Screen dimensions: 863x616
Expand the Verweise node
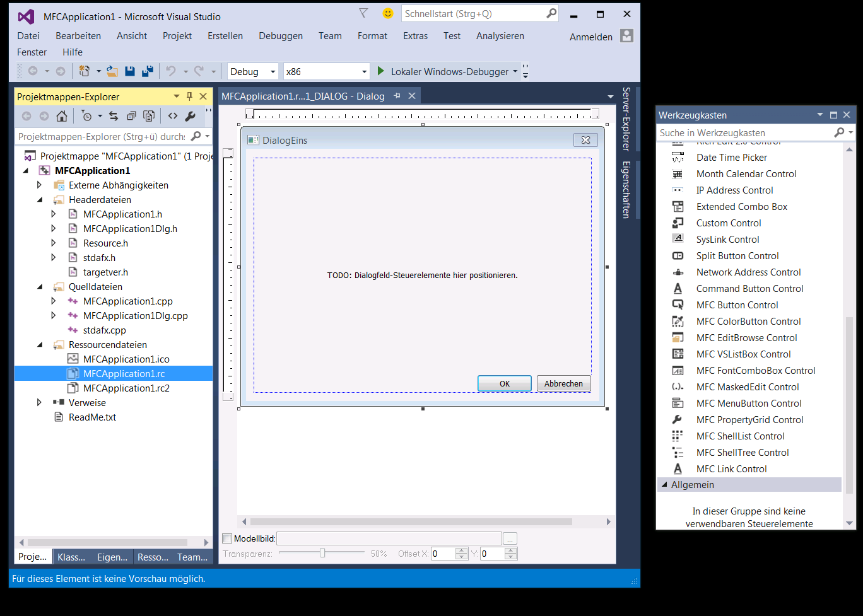point(39,403)
